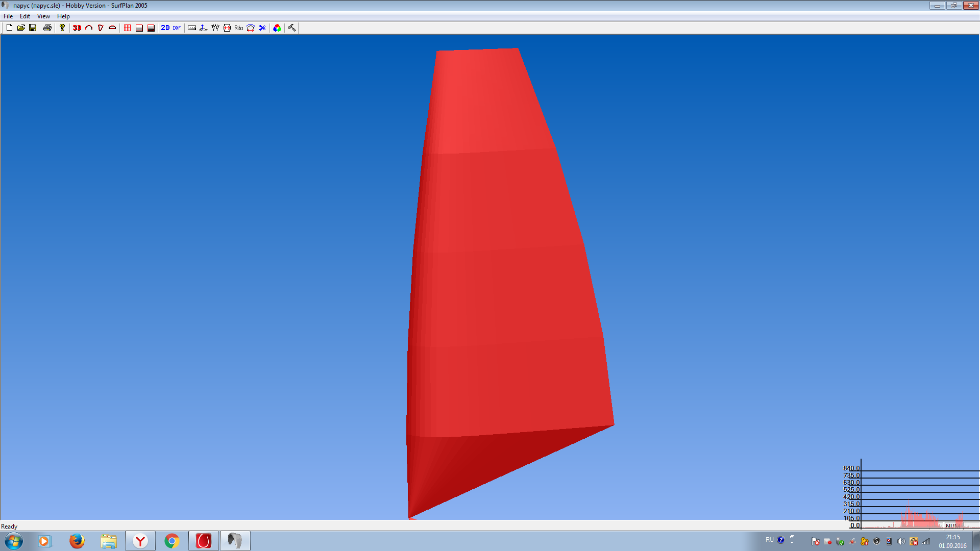
Task: Toggle the half-shaded surface view
Action: [x=139, y=28]
